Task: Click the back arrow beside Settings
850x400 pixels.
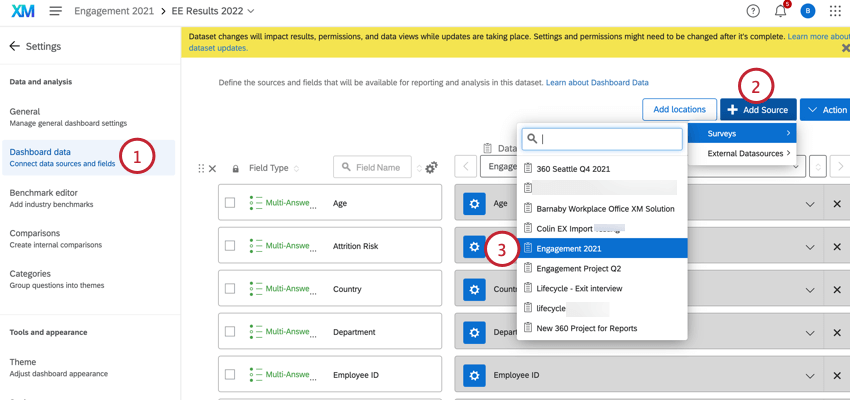Action: pos(14,46)
